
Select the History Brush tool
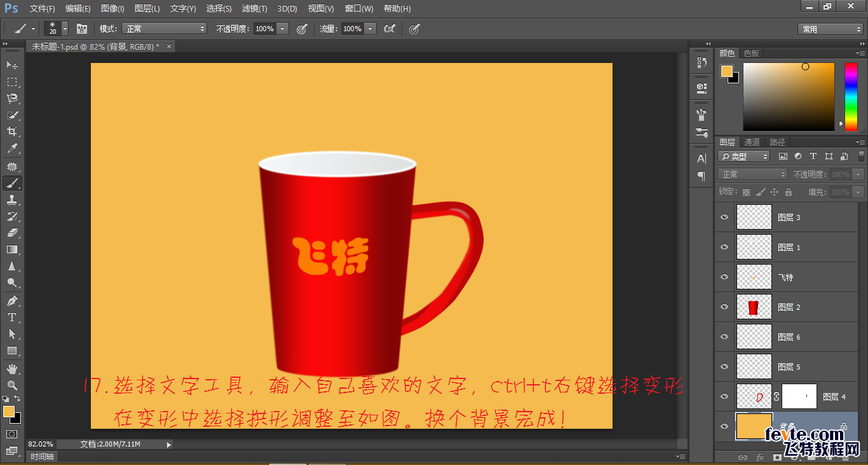[12, 216]
